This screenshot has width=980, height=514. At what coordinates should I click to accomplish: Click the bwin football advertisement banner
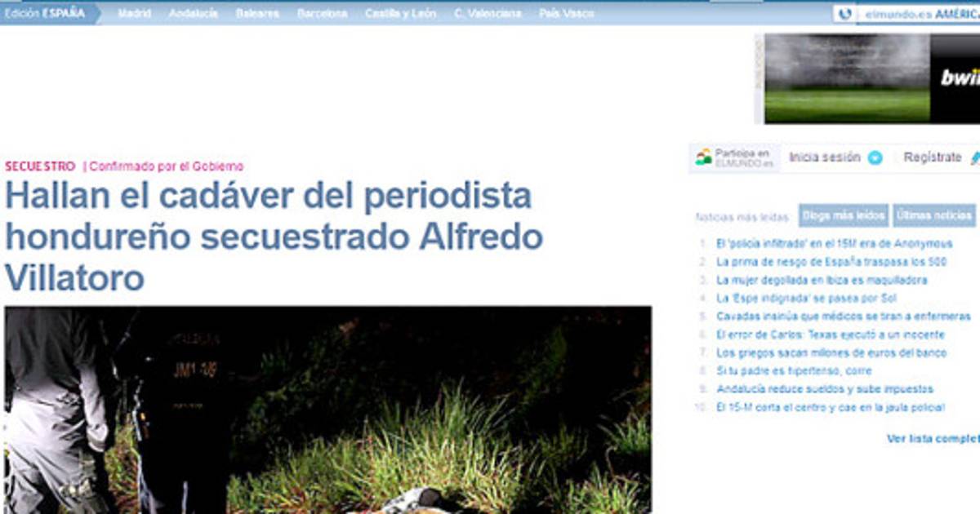pyautogui.click(x=871, y=79)
